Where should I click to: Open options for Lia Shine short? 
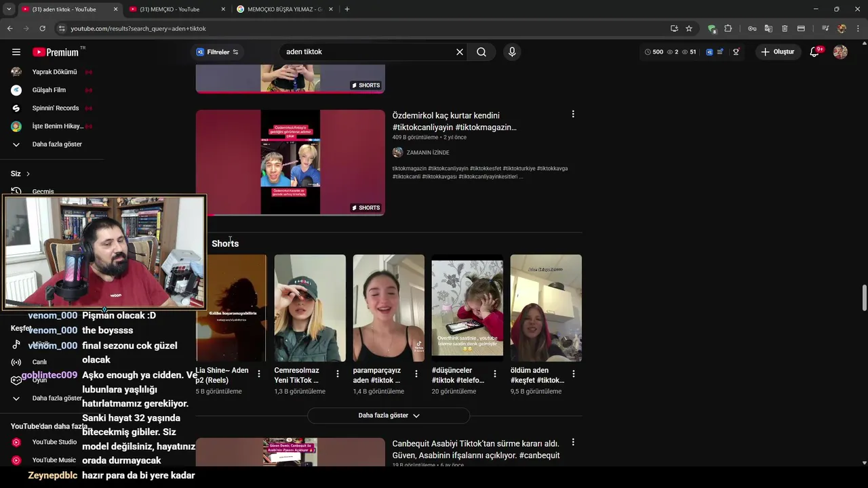click(258, 374)
